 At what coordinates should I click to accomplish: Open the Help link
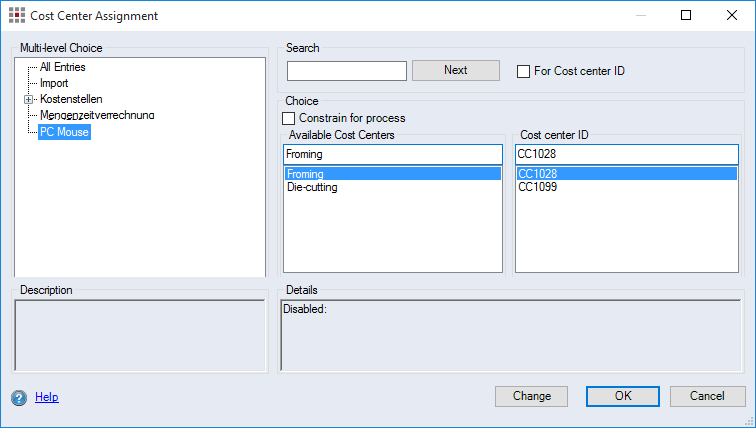tap(47, 397)
